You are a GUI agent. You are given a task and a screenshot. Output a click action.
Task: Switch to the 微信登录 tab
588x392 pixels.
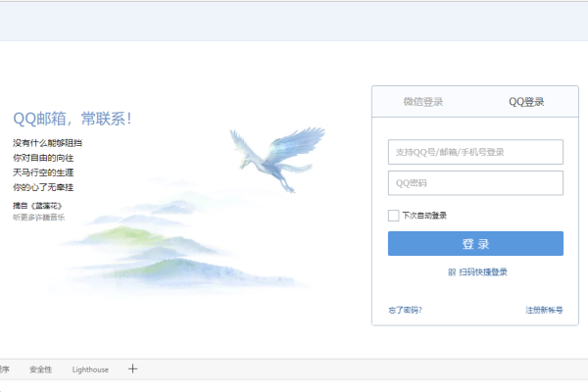pyautogui.click(x=423, y=102)
